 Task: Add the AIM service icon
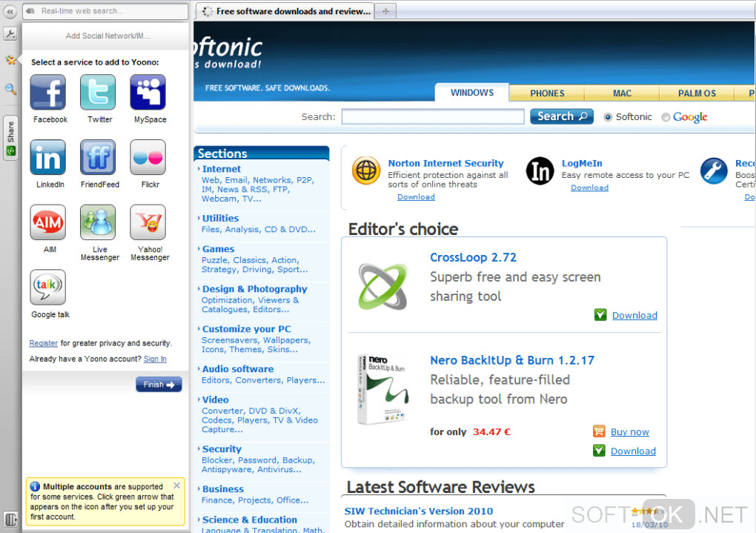(x=47, y=222)
